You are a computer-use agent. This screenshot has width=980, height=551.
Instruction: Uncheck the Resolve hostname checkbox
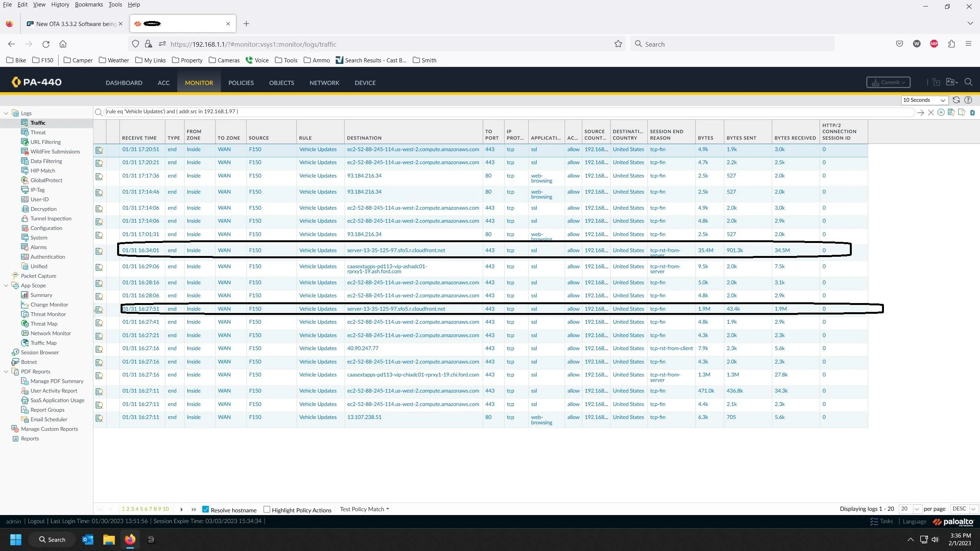point(206,509)
